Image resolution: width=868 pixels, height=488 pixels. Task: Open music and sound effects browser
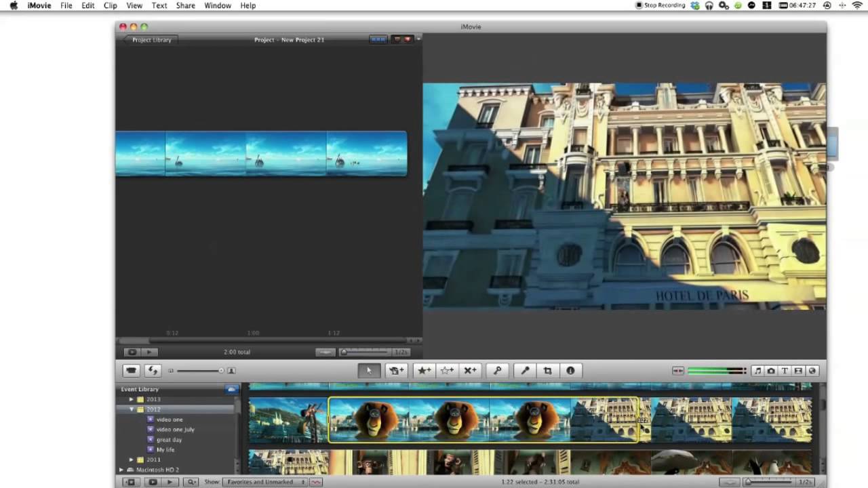[757, 371]
